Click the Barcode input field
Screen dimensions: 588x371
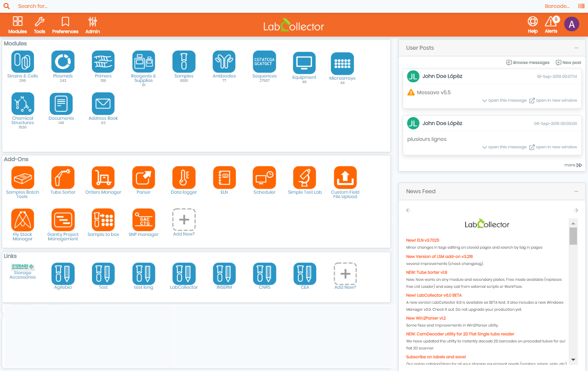557,6
